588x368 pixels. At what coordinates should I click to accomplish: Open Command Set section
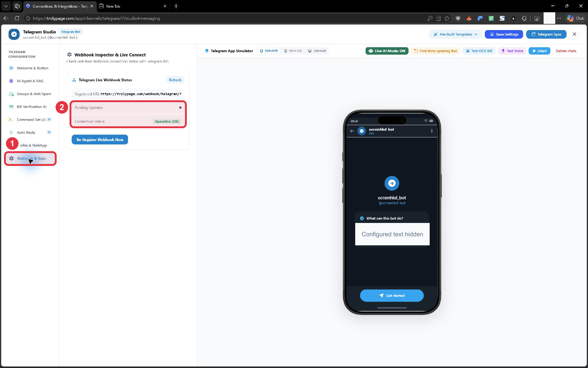coord(30,120)
